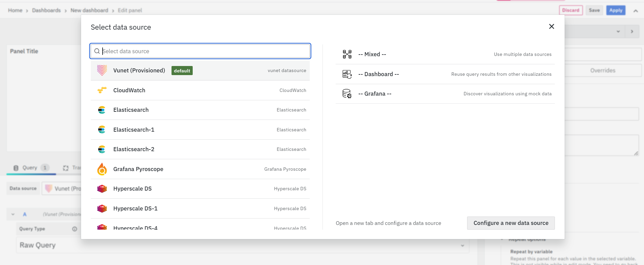Click the Grafana Pyroscope flame icon

(102, 169)
